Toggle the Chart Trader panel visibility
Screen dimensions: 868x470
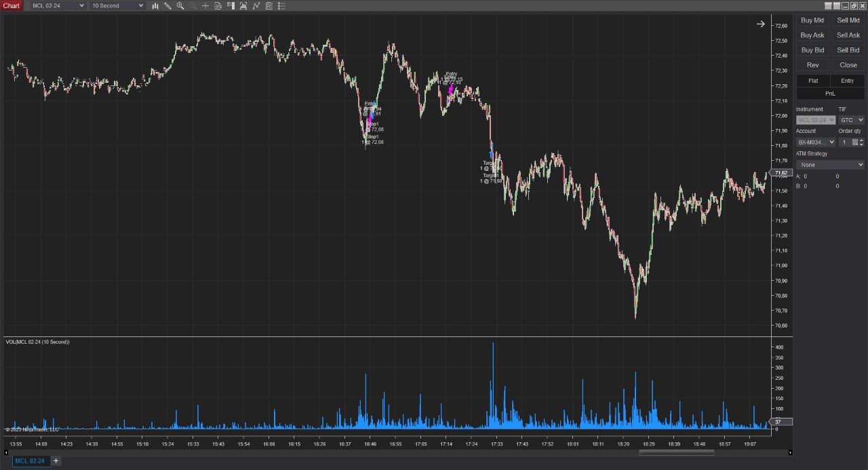(x=231, y=5)
